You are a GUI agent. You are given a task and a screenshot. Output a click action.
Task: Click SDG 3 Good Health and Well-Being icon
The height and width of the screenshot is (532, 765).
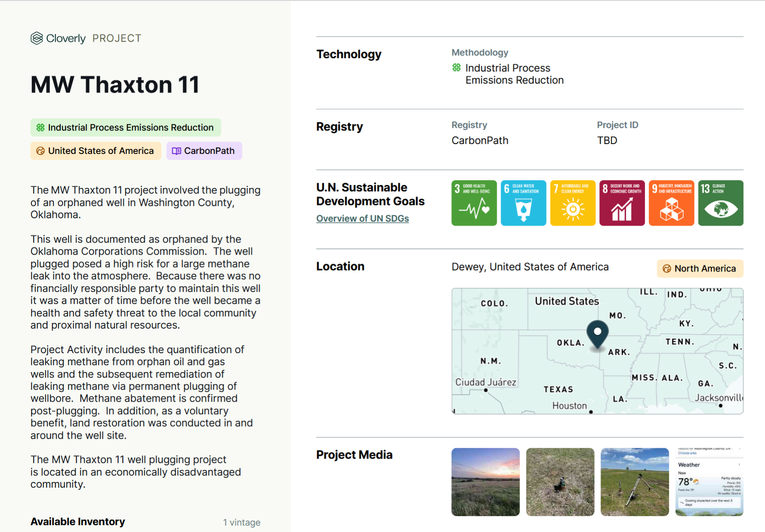pos(474,203)
